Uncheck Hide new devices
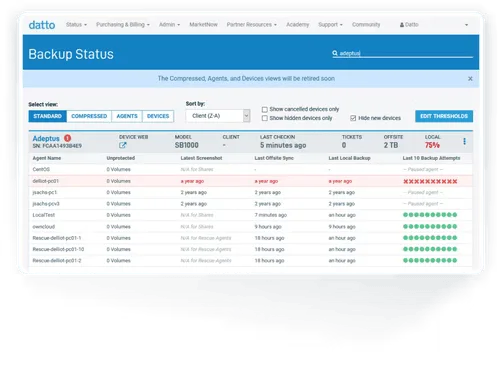 (353, 118)
